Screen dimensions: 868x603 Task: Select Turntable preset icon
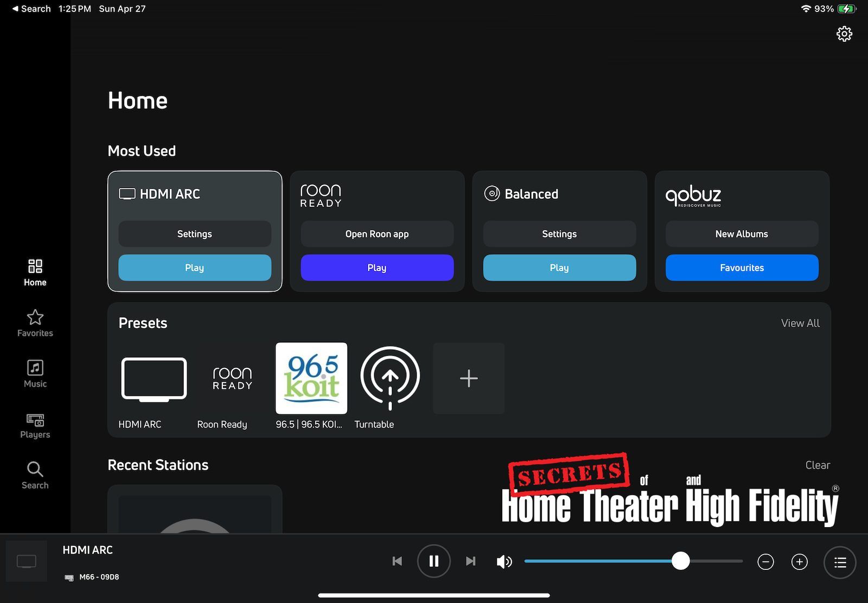pyautogui.click(x=390, y=379)
